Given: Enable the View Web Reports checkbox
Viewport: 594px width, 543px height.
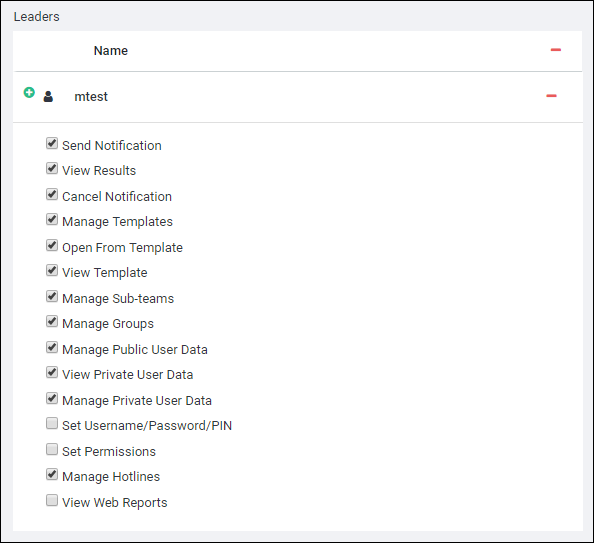Looking at the screenshot, I should (52, 500).
